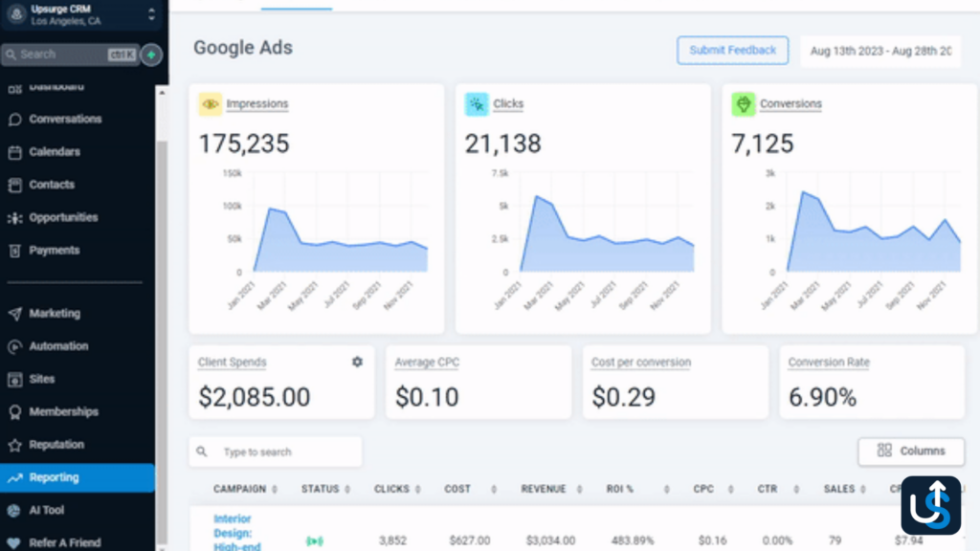980x551 pixels.
Task: Click the Clicks card title
Action: coord(508,103)
